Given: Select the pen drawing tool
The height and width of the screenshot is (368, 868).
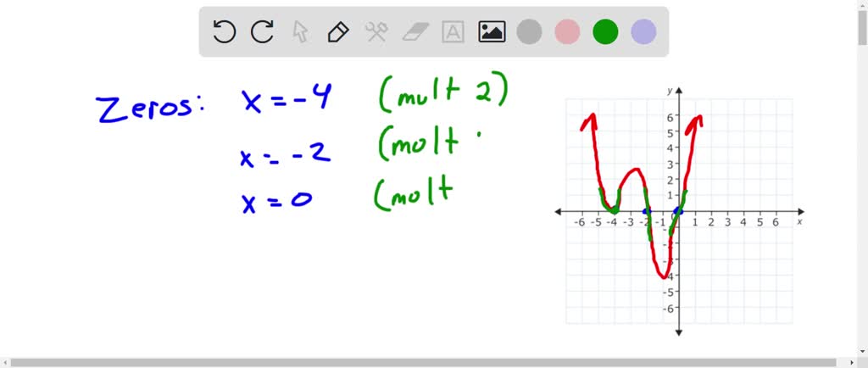Looking at the screenshot, I should pos(337,31).
